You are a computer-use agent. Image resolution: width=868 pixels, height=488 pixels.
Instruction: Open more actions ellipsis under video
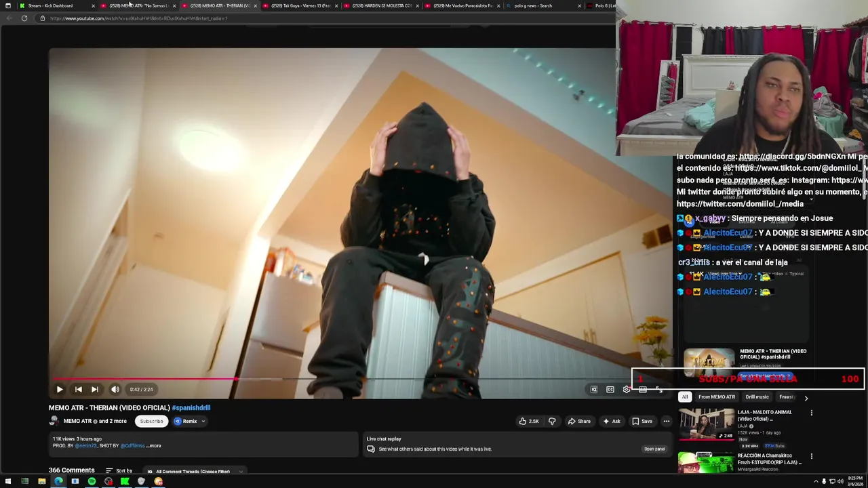coord(666,421)
